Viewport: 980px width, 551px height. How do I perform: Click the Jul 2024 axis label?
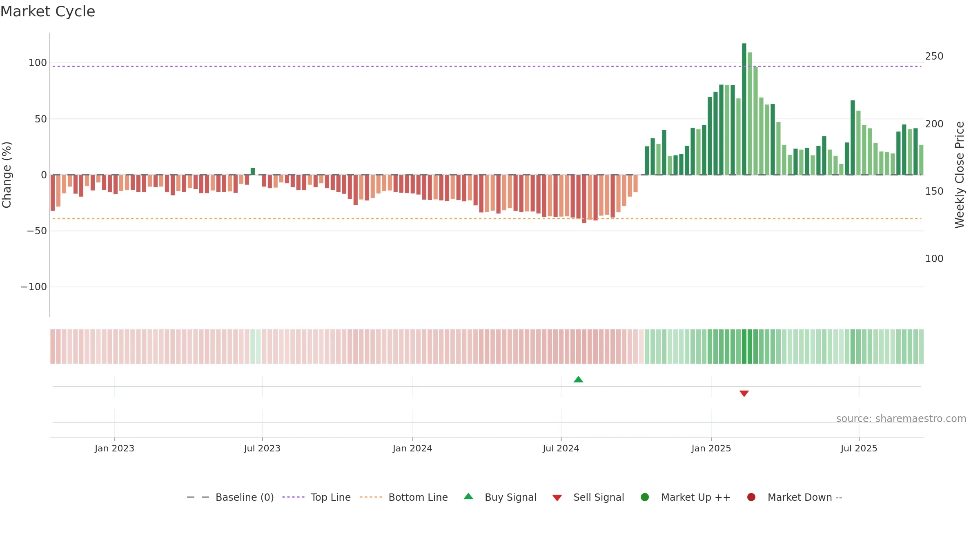561,449
